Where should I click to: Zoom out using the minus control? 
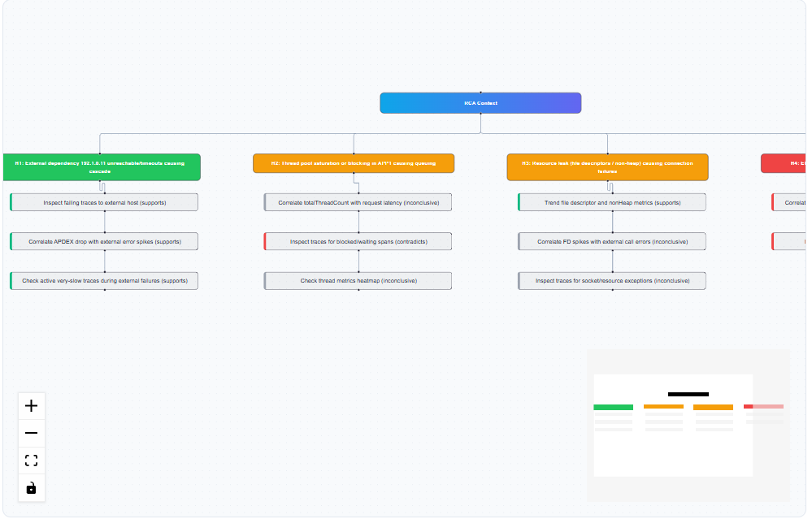(31, 433)
